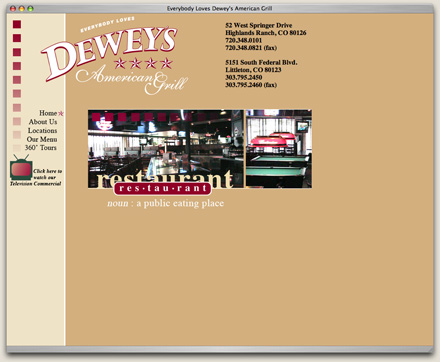440x362 pixels.
Task: Open the 360° Tours page
Action: [x=41, y=148]
